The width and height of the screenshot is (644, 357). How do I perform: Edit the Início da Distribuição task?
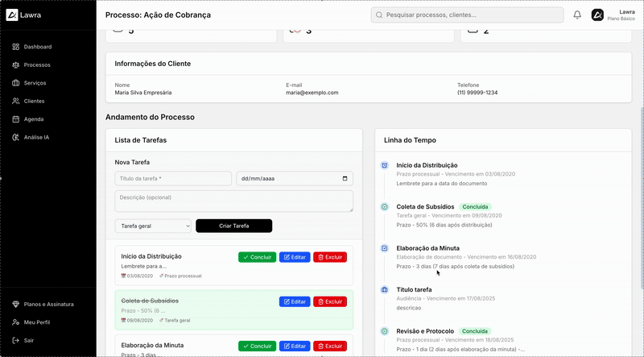[x=294, y=257]
